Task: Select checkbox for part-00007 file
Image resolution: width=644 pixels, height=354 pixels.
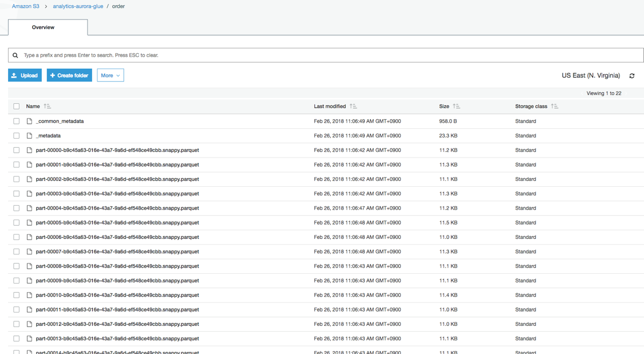Action: [x=17, y=251]
